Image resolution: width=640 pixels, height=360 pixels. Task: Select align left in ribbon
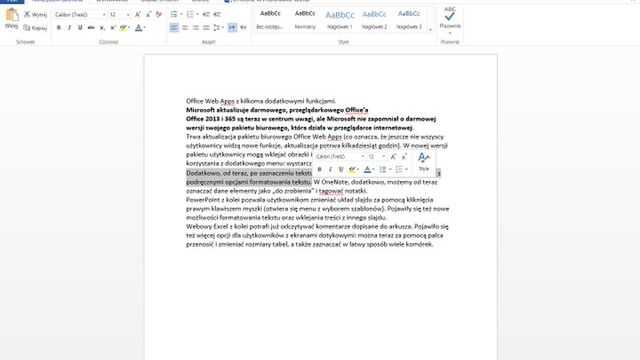(174, 28)
